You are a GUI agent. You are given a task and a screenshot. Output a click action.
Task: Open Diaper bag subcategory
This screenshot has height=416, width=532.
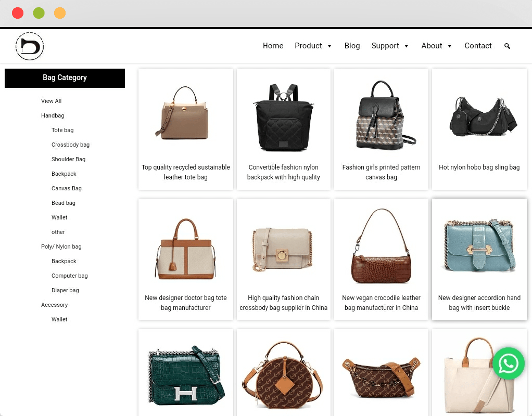pos(65,291)
